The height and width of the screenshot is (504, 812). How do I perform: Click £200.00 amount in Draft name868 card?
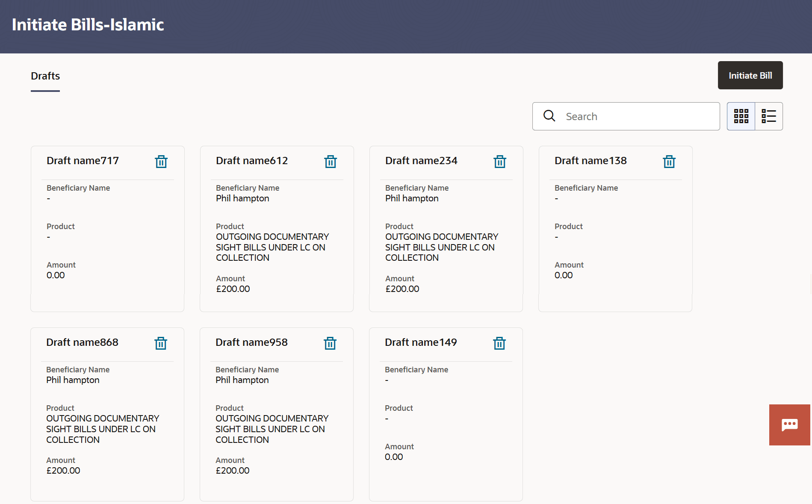(x=63, y=471)
